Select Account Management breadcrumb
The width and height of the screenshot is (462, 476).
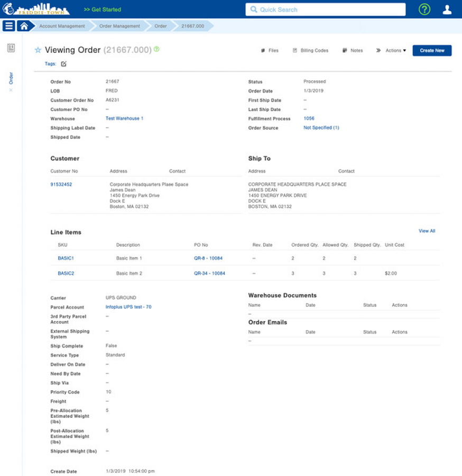pos(62,26)
